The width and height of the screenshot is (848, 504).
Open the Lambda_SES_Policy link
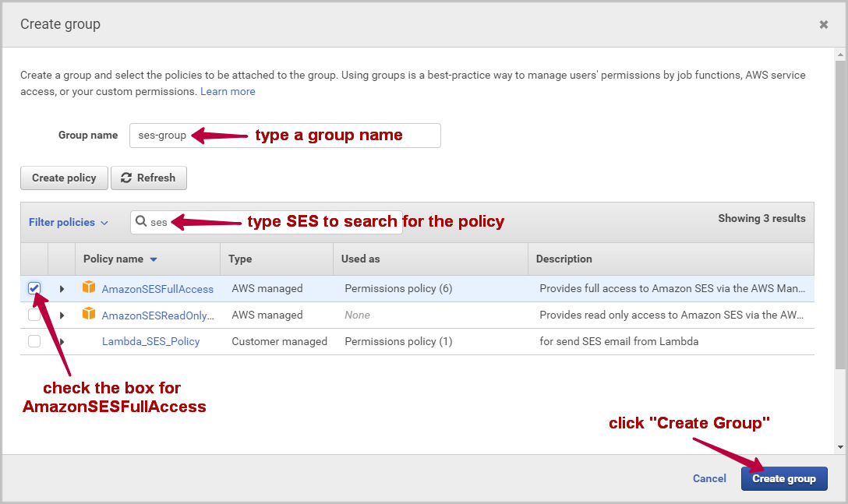(151, 342)
